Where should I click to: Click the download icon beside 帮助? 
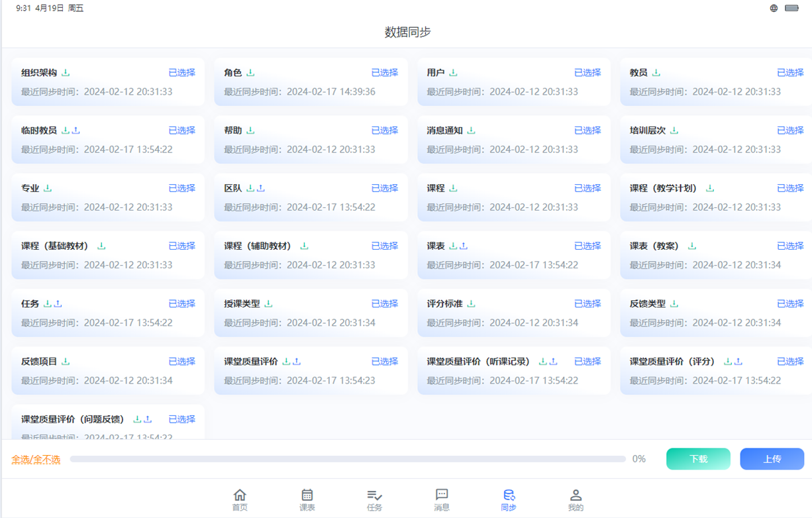coord(250,130)
